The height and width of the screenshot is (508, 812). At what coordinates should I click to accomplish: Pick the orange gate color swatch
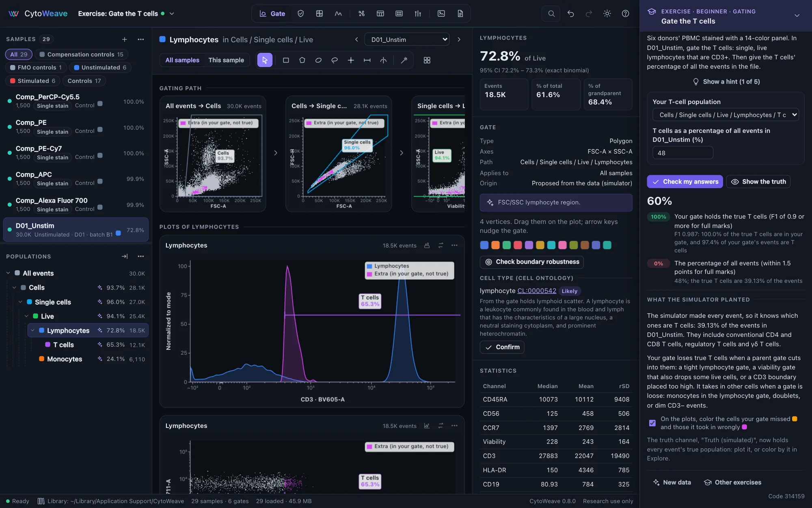click(495, 245)
